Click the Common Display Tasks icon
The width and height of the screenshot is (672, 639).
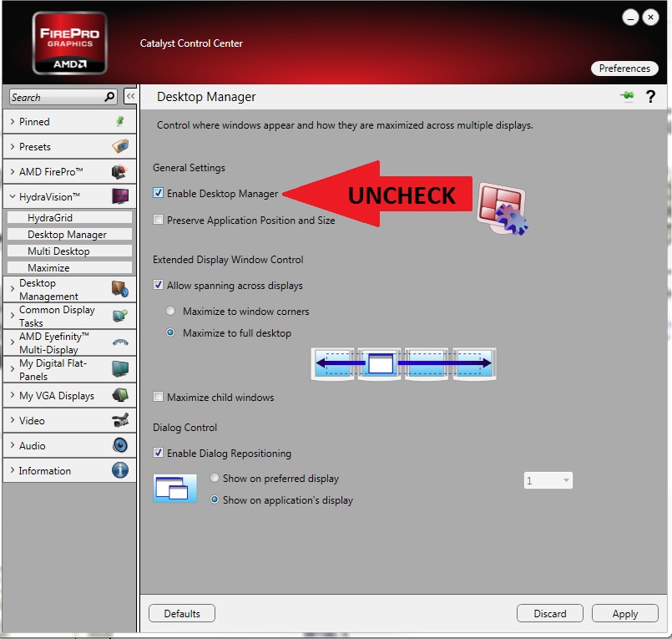point(120,316)
